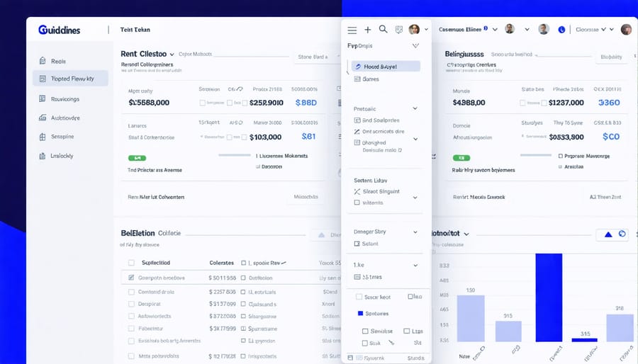Image resolution: width=638 pixels, height=364 pixels.
Task: Click the Tlopted Flew kty sidebar icon
Action: click(43, 79)
